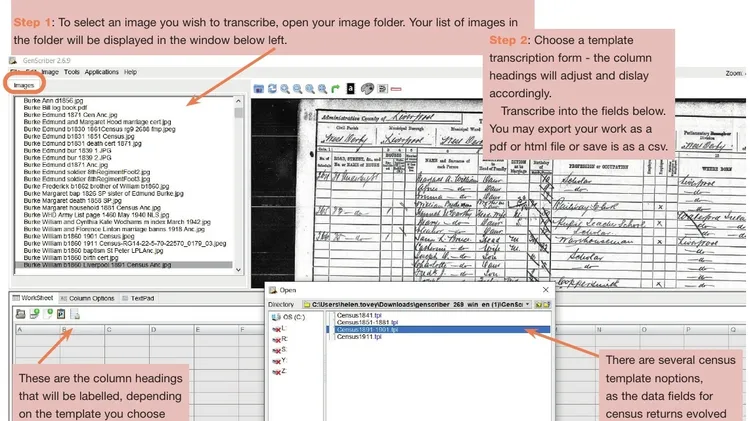The height and width of the screenshot is (421, 750).
Task: Select 'Burke Edmund 1871 Cen Anc.jpg'
Action: pyautogui.click(x=70, y=115)
